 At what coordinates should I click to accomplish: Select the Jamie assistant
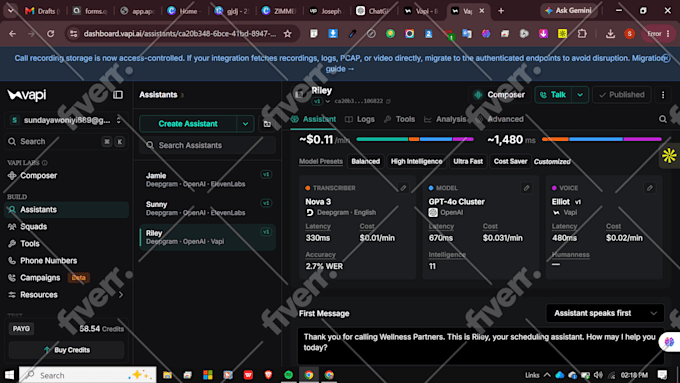pyautogui.click(x=207, y=180)
